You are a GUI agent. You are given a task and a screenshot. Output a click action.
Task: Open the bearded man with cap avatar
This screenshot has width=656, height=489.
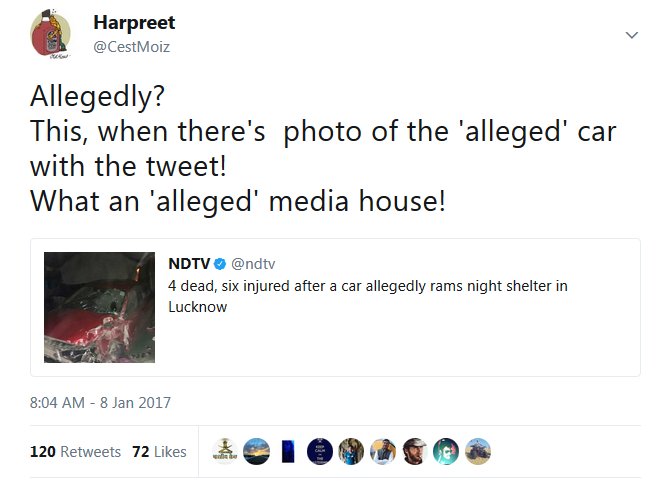(415, 451)
